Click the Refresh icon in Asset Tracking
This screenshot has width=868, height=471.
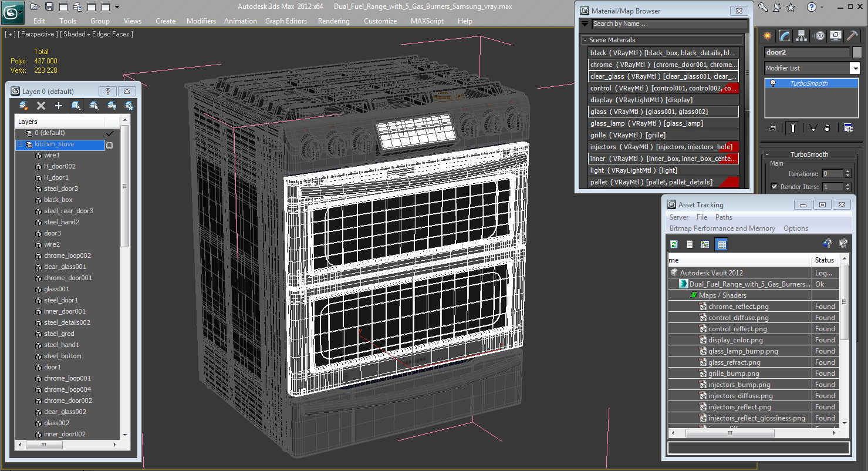pyautogui.click(x=674, y=244)
